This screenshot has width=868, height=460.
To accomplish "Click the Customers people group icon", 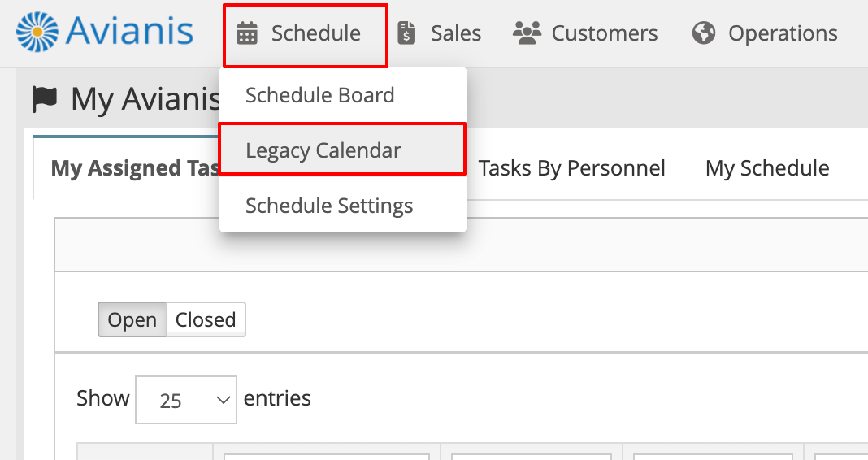I will (x=527, y=33).
